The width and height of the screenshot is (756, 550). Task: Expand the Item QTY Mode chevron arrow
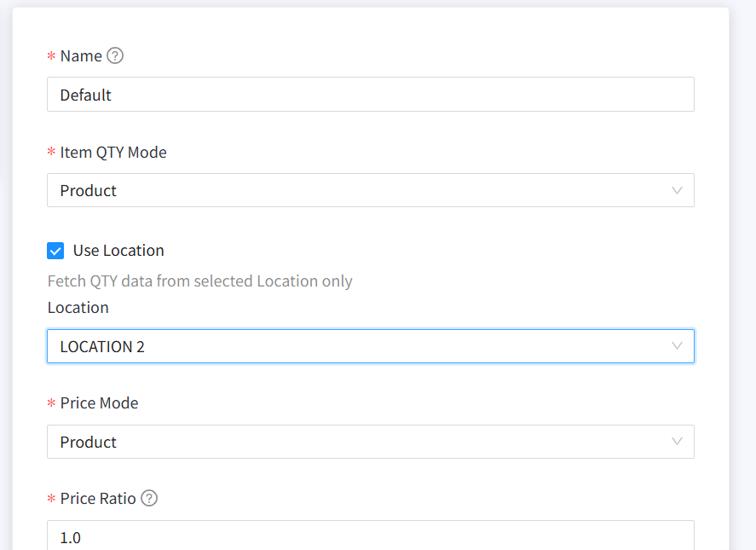677,191
